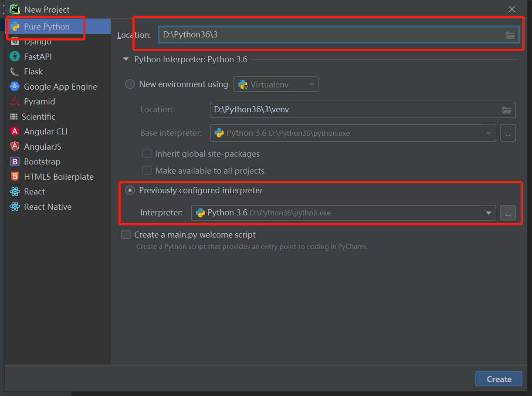The height and width of the screenshot is (396, 532).
Task: Click the HTML5 Boilerplate icon
Action: point(15,177)
